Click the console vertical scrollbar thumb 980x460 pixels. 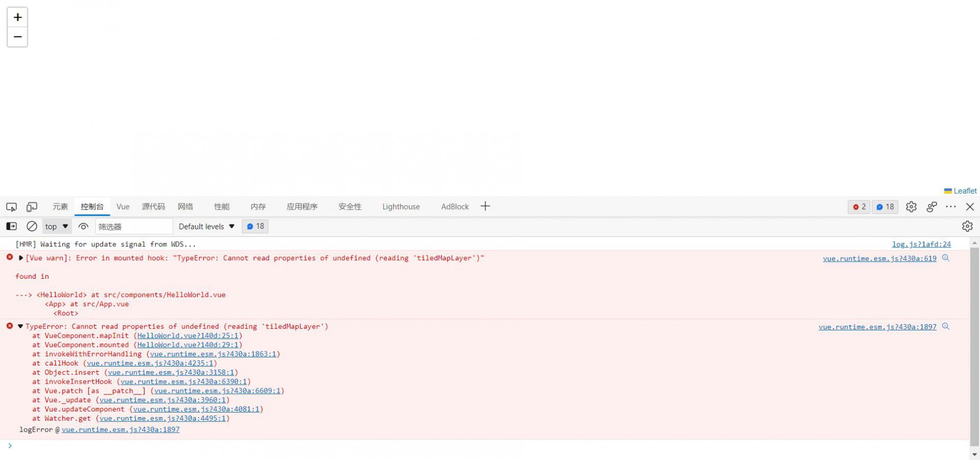click(x=974, y=346)
